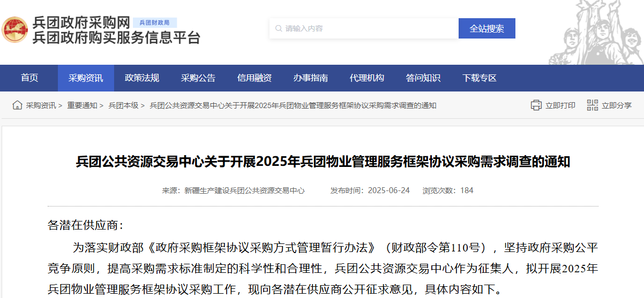Click the search magnifier icon

(279, 28)
